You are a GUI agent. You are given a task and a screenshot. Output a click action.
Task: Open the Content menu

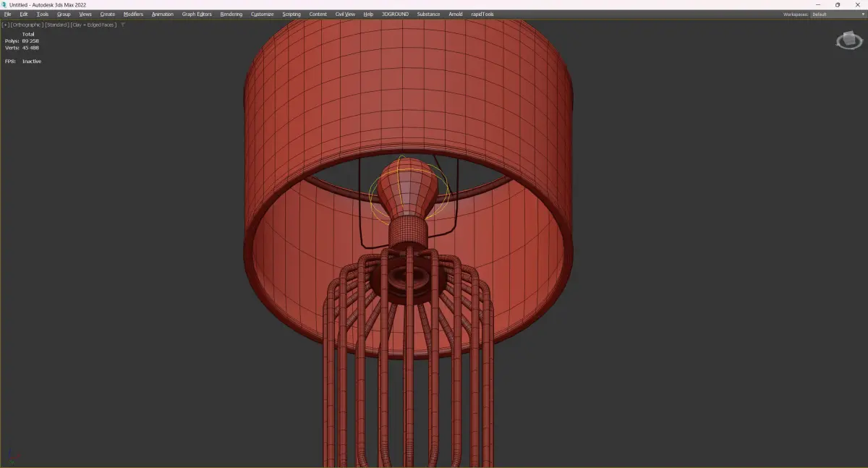pos(318,14)
